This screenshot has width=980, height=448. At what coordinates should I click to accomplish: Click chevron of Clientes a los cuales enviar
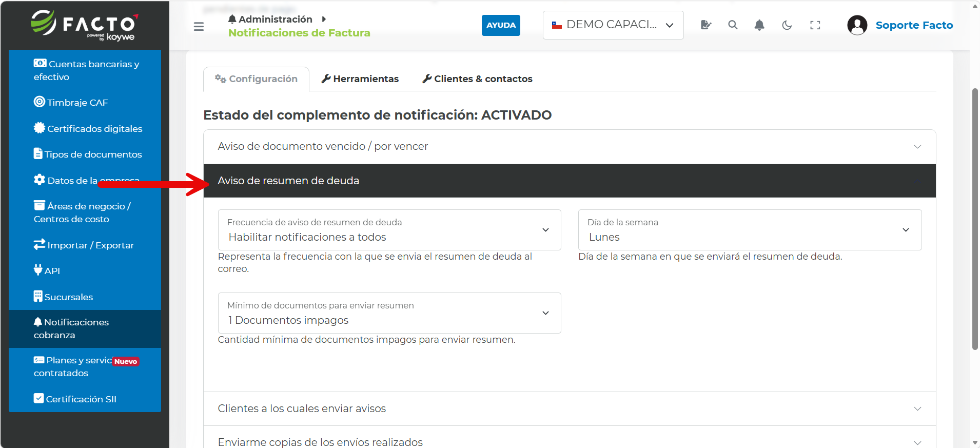(917, 409)
